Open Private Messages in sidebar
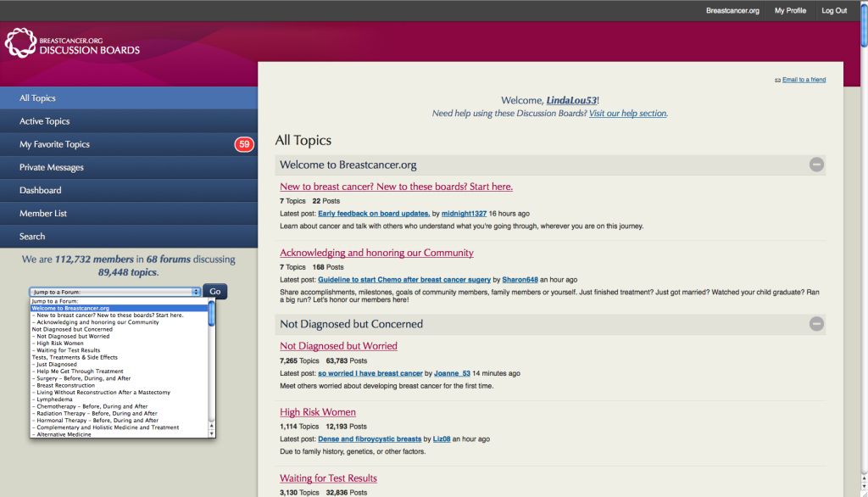This screenshot has width=868, height=497. (129, 167)
